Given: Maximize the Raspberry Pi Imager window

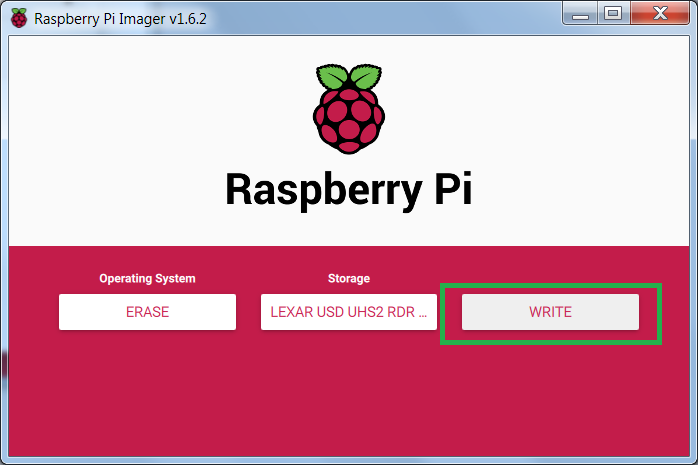Looking at the screenshot, I should point(613,14).
